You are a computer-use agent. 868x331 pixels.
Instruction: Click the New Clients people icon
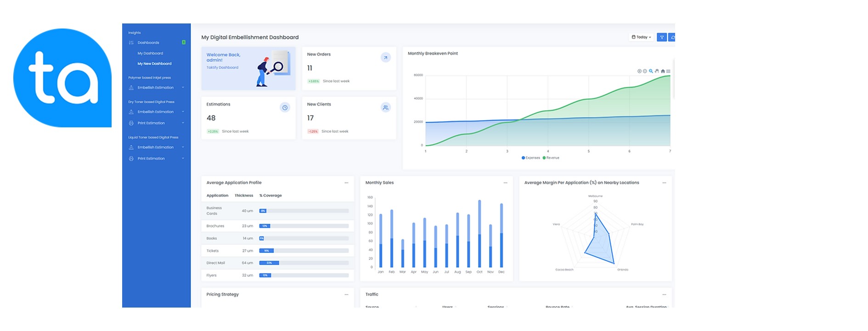(x=386, y=108)
